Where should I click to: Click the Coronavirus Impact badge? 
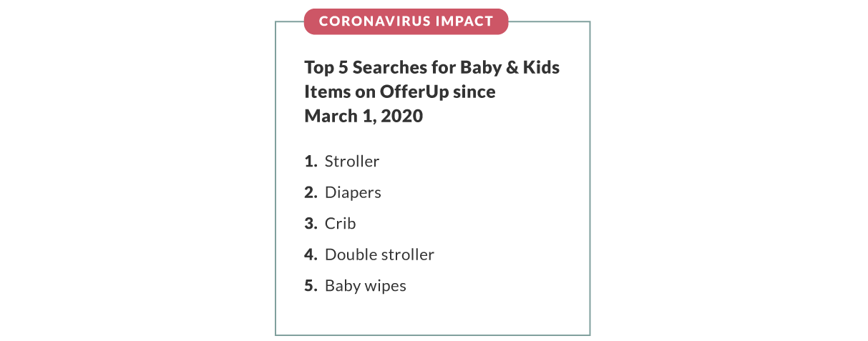point(406,21)
